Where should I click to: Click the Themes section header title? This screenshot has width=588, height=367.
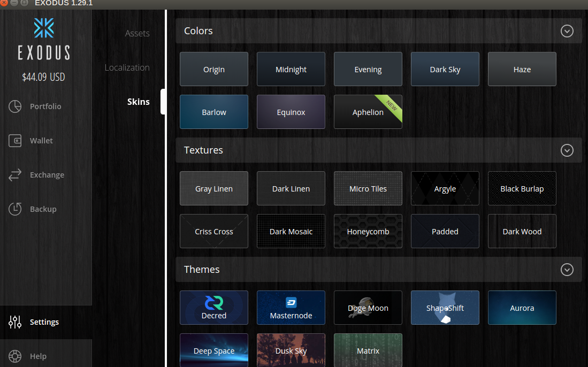[202, 269]
